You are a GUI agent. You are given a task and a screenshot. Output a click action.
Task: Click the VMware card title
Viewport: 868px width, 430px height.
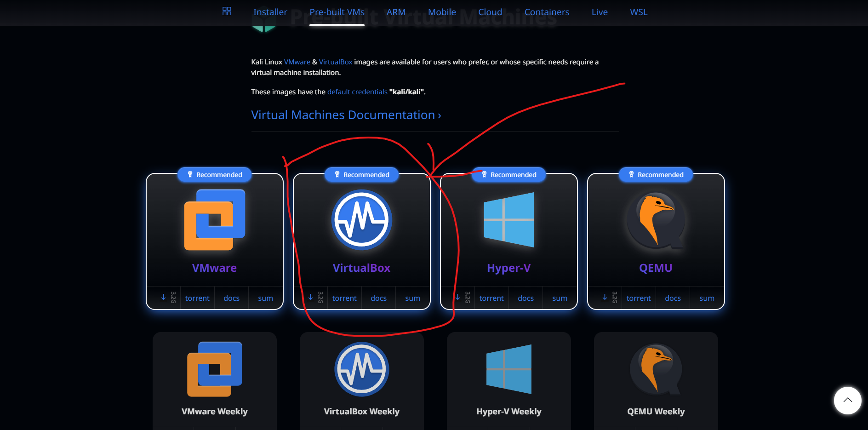tap(215, 268)
